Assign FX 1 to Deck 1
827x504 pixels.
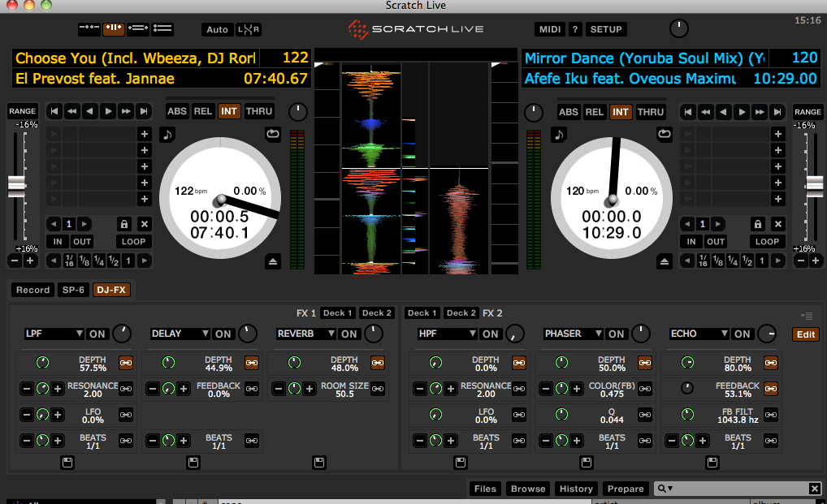click(338, 312)
